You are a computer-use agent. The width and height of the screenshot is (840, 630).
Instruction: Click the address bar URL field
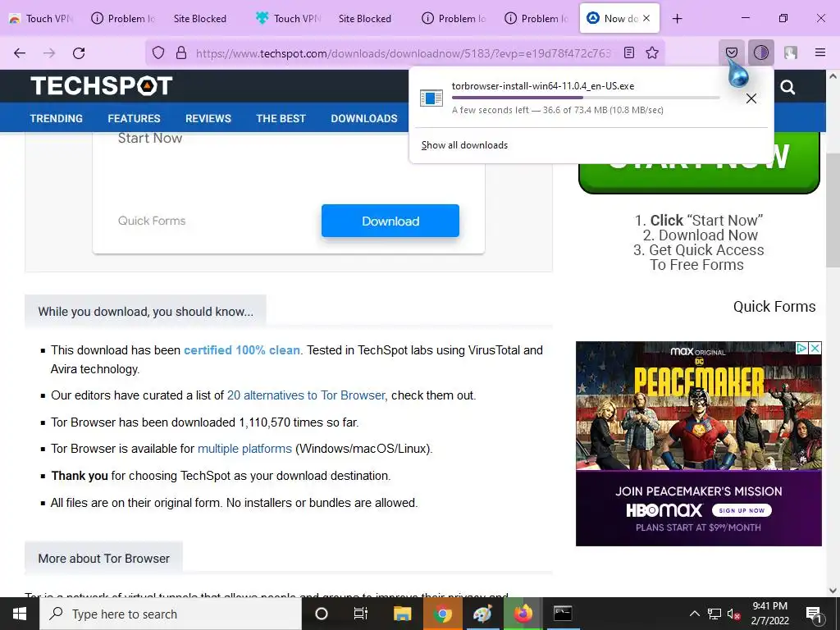point(403,53)
